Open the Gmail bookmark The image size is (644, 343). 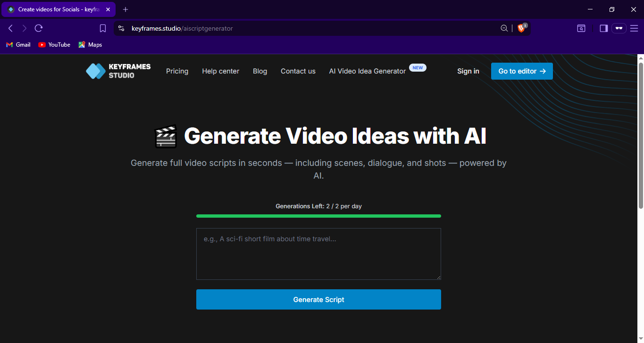pos(18,44)
